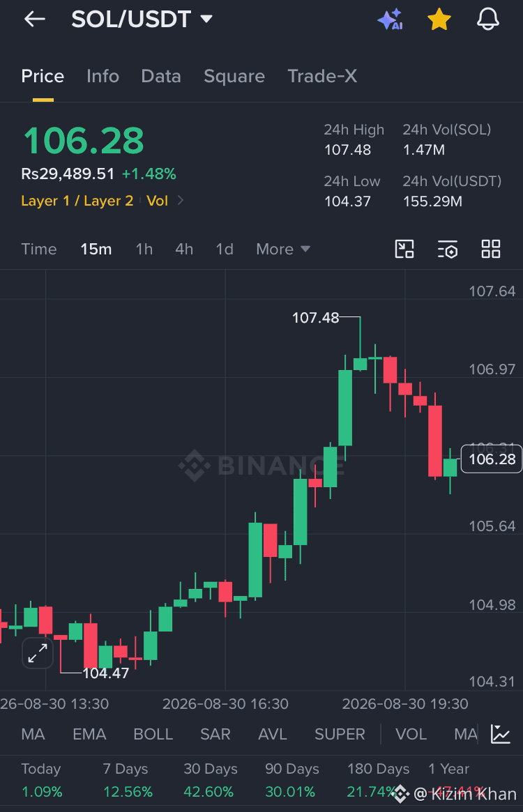Tap the 107.64 price axis label
The width and height of the screenshot is (523, 812).
pyautogui.click(x=492, y=291)
